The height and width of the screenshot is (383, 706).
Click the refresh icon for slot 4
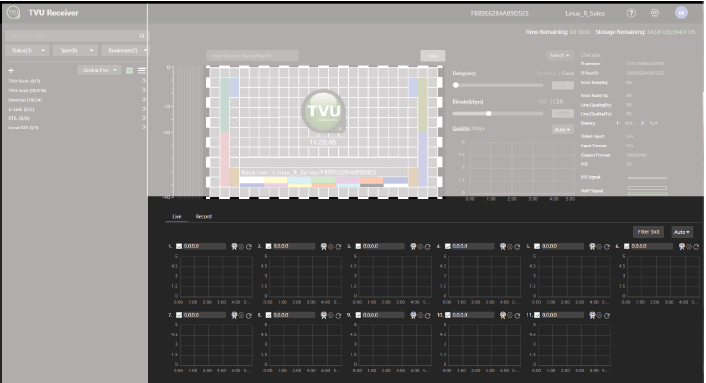517,247
